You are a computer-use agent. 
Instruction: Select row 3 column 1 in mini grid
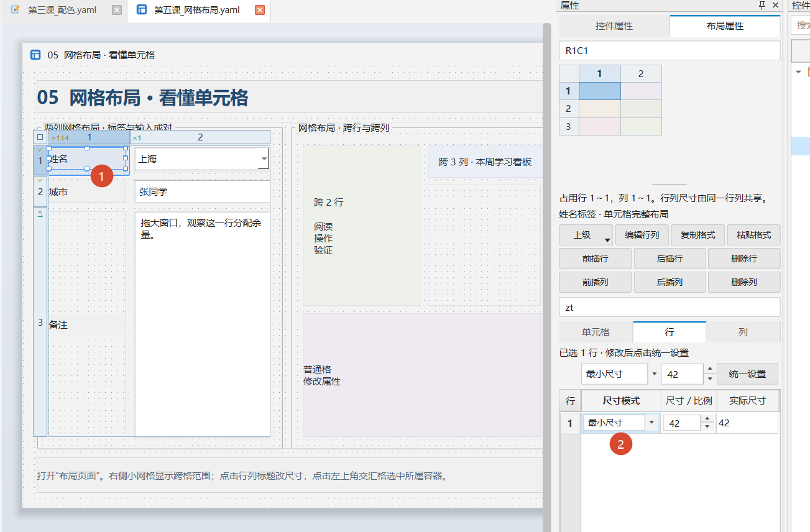pyautogui.click(x=600, y=126)
